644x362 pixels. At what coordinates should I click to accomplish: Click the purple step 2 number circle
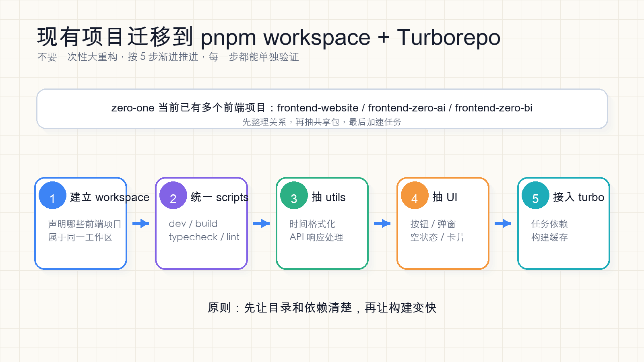[x=173, y=195]
